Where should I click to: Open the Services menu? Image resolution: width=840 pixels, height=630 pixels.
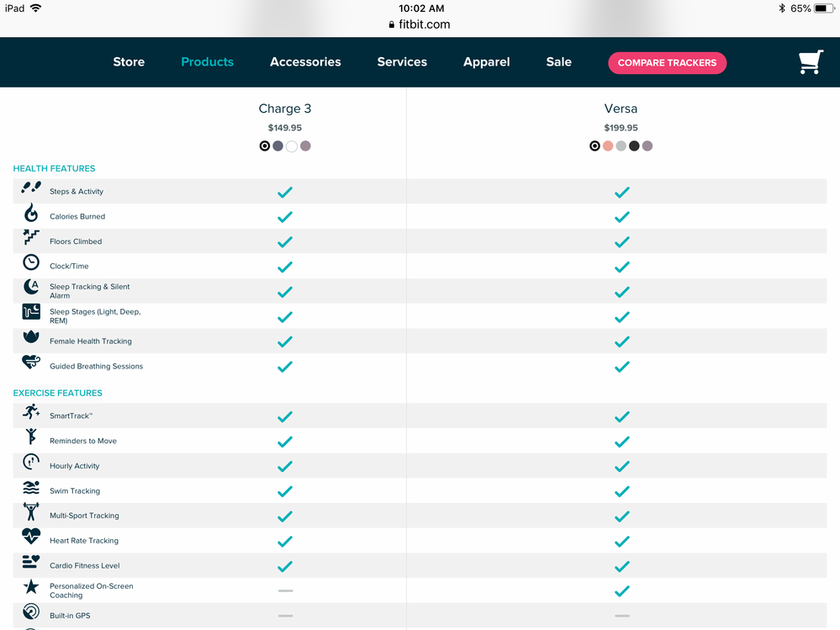[x=402, y=61]
